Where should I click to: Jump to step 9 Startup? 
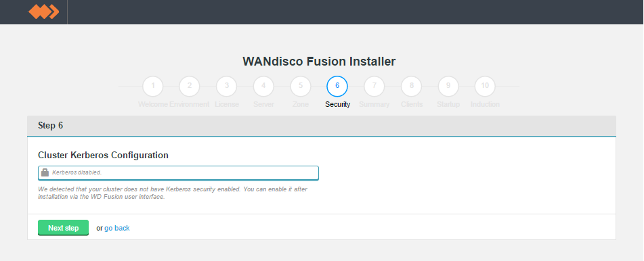(x=448, y=86)
